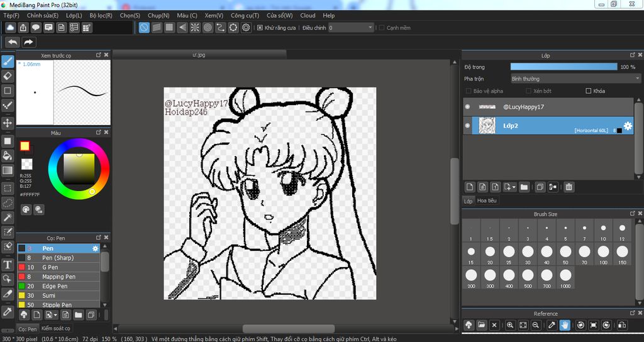
Task: Select the Text tool
Action: point(8,265)
